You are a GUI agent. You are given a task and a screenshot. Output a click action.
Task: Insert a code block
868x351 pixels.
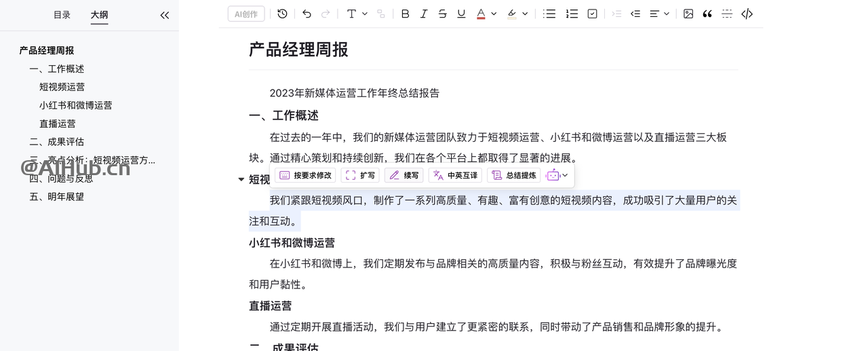pyautogui.click(x=747, y=14)
